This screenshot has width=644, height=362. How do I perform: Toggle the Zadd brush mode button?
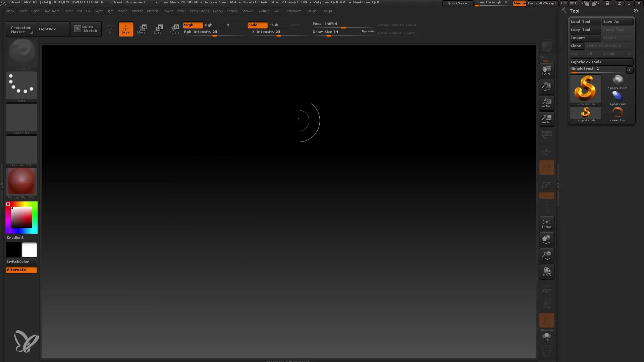(257, 24)
